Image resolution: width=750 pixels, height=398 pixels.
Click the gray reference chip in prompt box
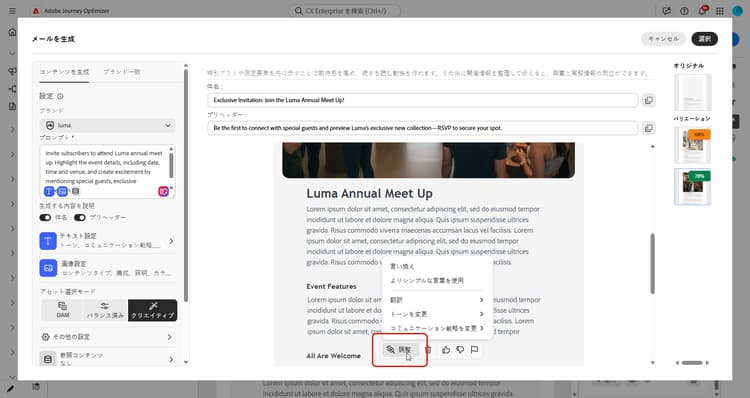click(76, 191)
